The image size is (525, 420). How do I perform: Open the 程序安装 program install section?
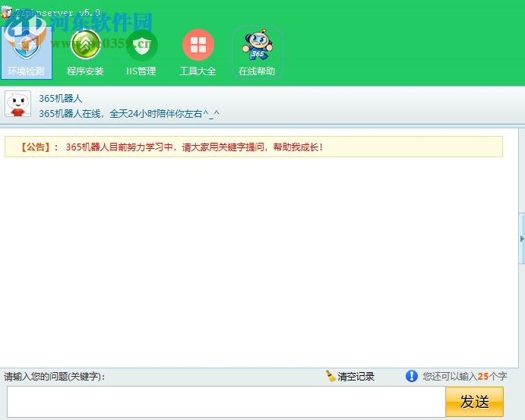coord(85,52)
